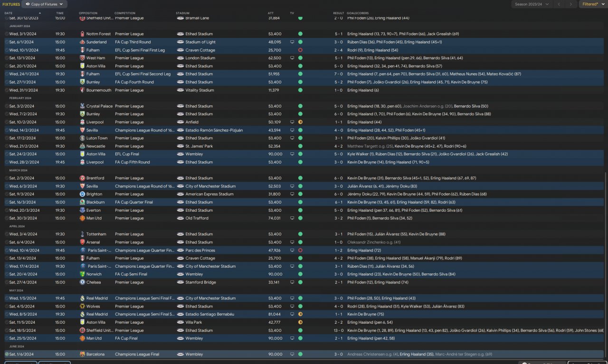Click the TV icon on the Barcelona final
Viewport: 608px width, 364px height.
pyautogui.click(x=292, y=355)
